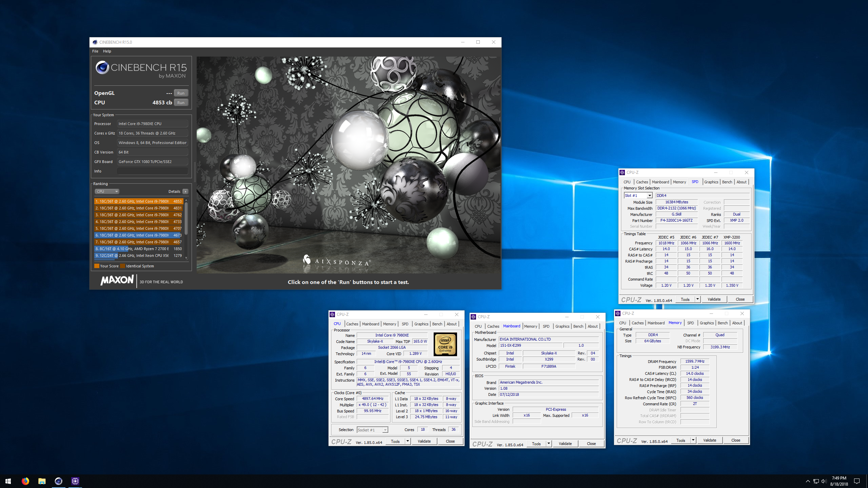Image resolution: width=868 pixels, height=488 pixels.
Task: Click the CPU-Z Mainboard window title icon
Action: coord(473,317)
